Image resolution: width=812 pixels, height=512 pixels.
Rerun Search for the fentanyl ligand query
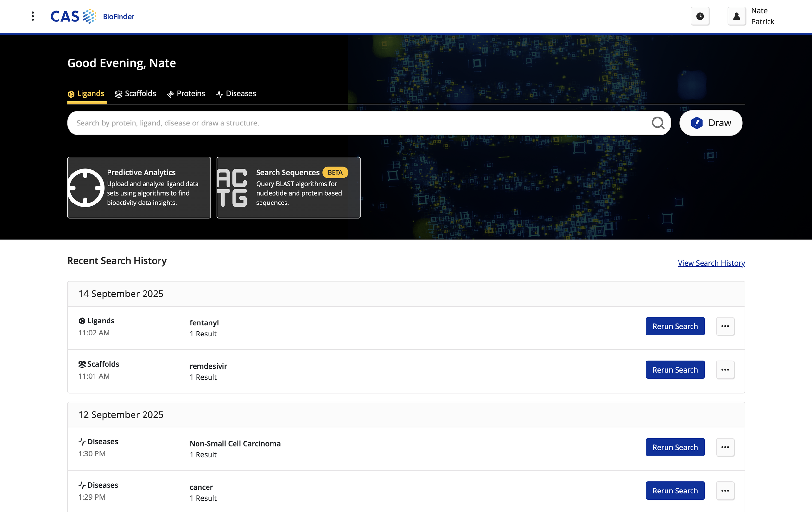coord(675,326)
